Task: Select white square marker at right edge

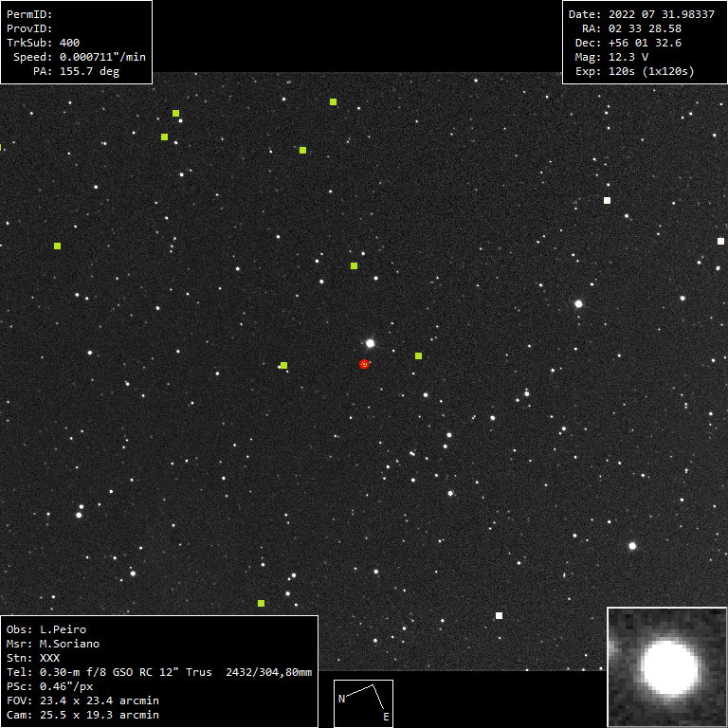Action: click(x=720, y=241)
